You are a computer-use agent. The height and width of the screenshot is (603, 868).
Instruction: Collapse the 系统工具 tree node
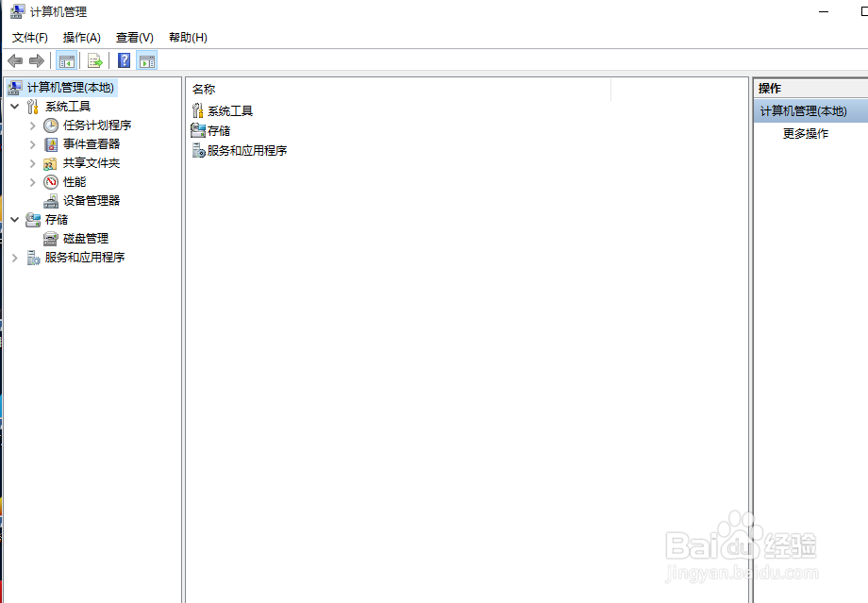(x=15, y=107)
